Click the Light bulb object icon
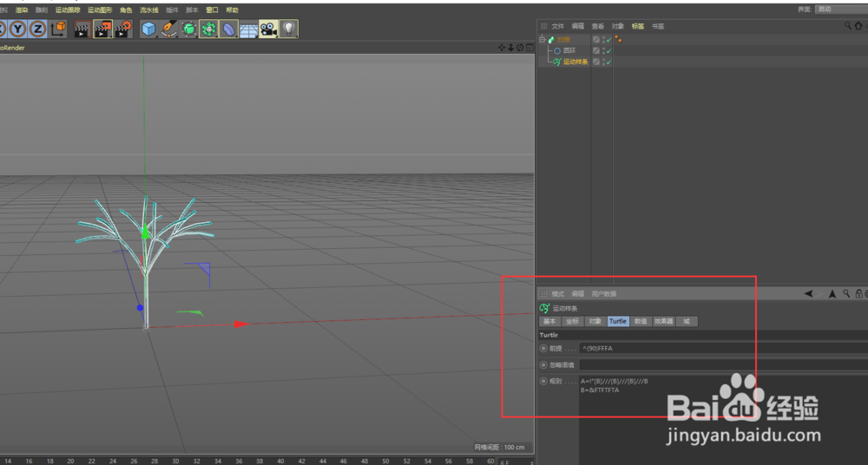 click(x=288, y=29)
